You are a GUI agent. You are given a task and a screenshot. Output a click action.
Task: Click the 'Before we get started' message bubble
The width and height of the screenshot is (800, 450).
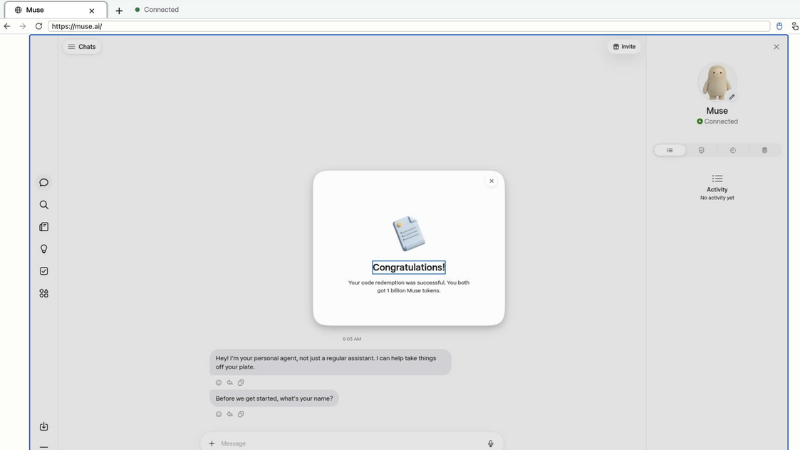point(274,398)
